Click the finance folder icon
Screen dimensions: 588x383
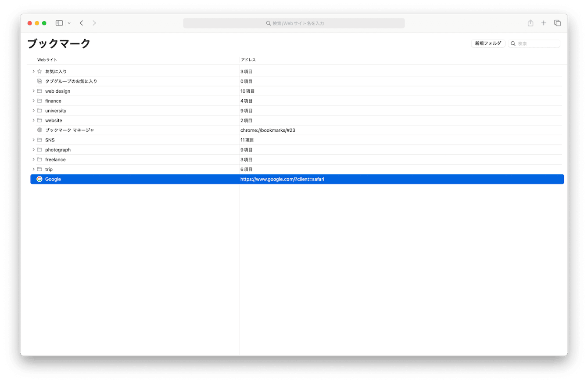(x=39, y=101)
